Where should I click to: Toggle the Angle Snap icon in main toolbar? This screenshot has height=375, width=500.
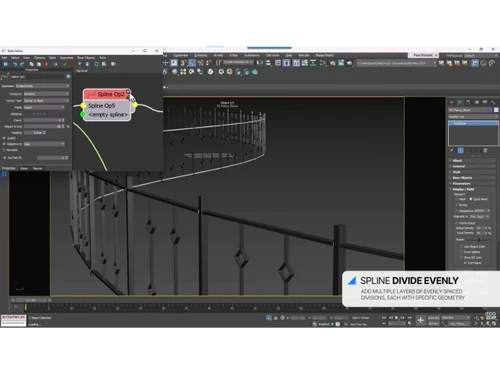point(192,63)
